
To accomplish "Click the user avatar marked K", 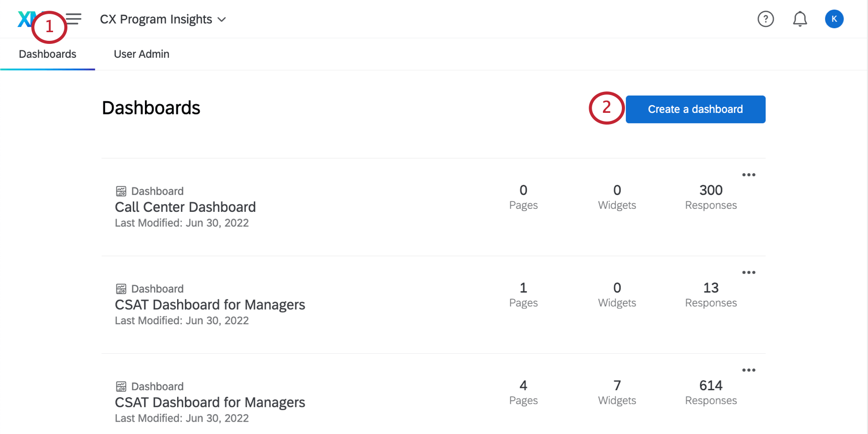I will click(x=834, y=19).
